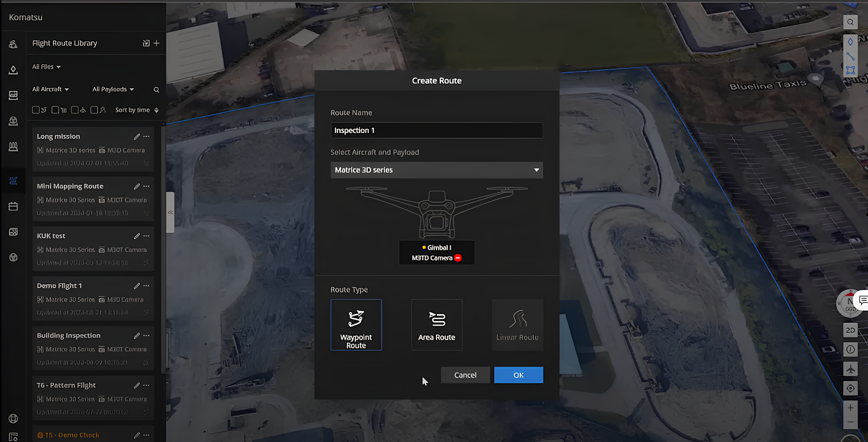The width and height of the screenshot is (868, 442).
Task: Zoom in on the map
Action: [x=850, y=408]
